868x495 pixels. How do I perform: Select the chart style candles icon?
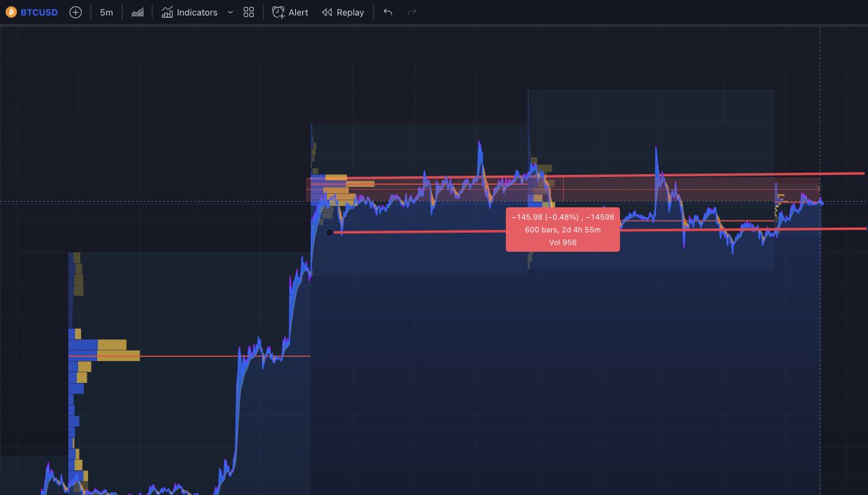(x=137, y=12)
